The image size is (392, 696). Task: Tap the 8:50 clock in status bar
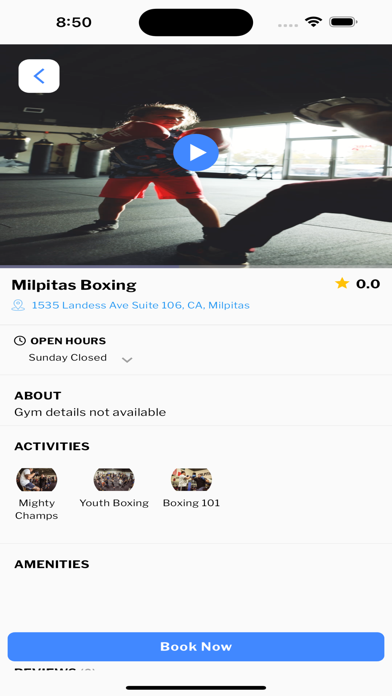[x=74, y=22]
